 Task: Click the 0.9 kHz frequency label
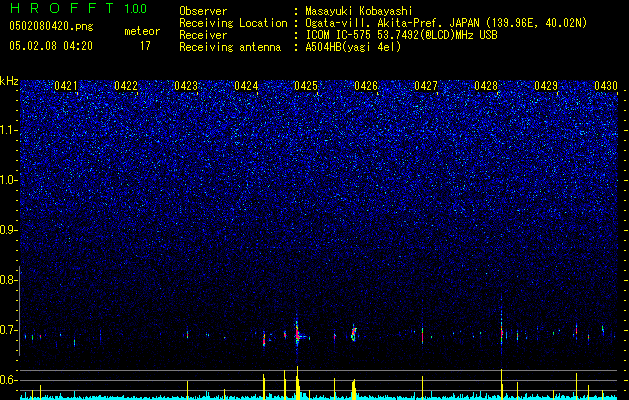pos(9,230)
